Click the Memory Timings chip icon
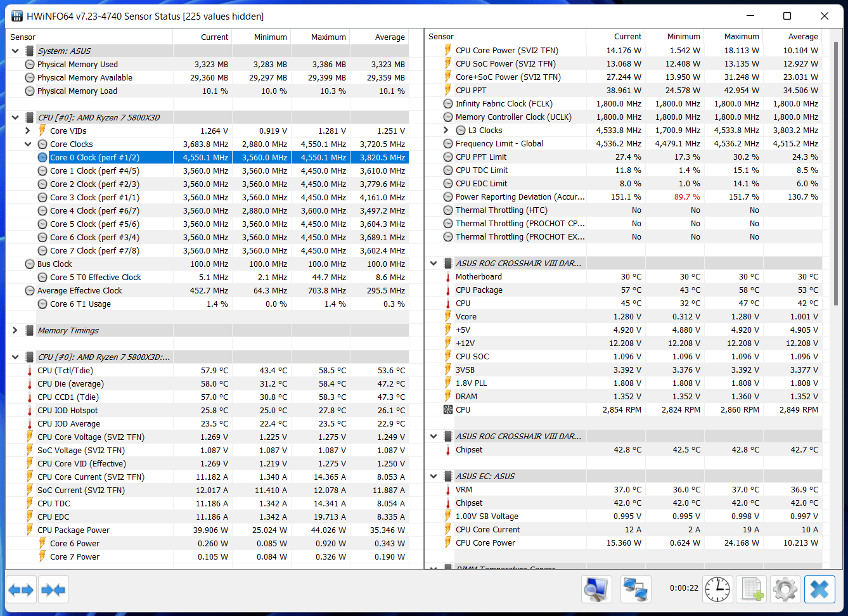 30,330
